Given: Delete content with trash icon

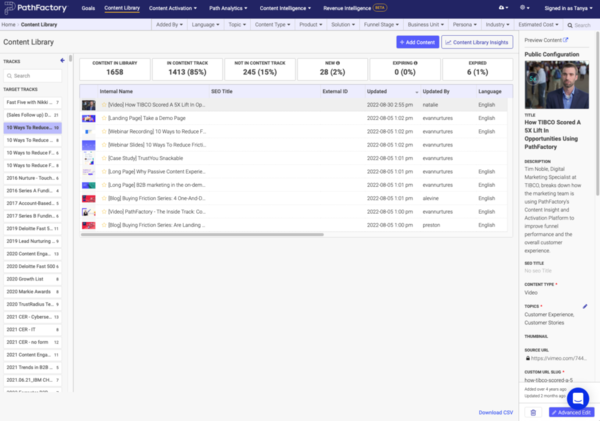Looking at the screenshot, I should [x=533, y=412].
